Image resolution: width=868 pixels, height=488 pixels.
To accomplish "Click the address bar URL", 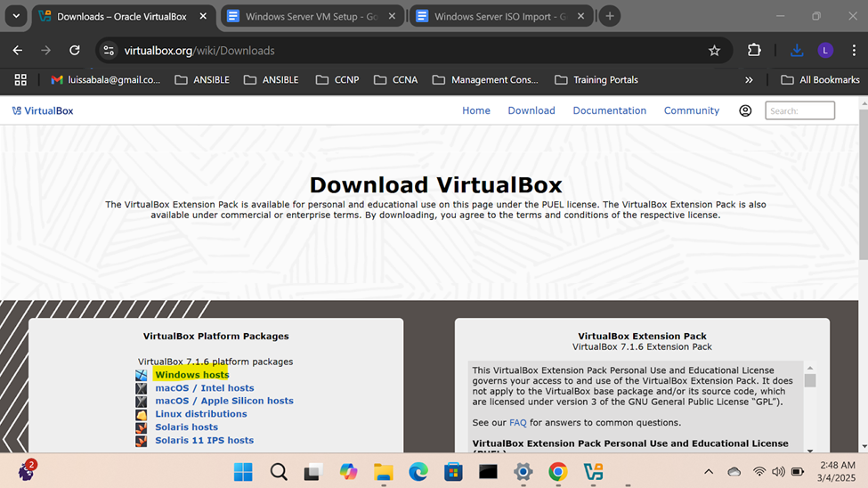I will (x=199, y=51).
